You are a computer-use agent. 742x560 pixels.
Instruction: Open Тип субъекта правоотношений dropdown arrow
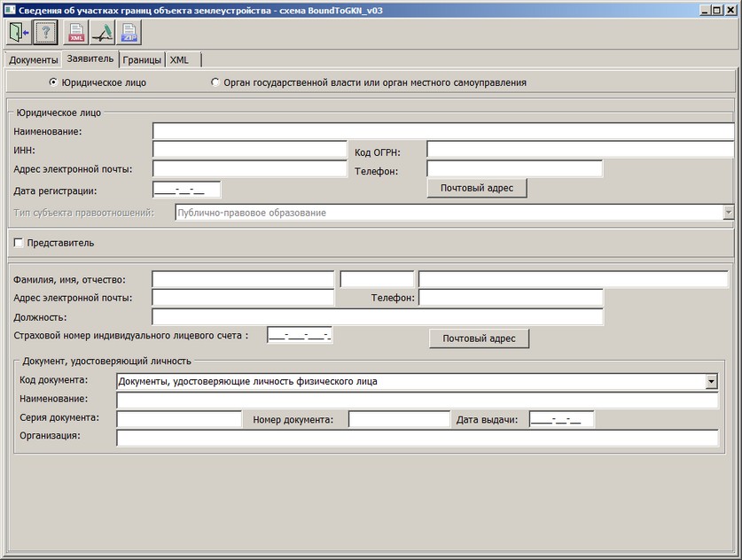[728, 213]
